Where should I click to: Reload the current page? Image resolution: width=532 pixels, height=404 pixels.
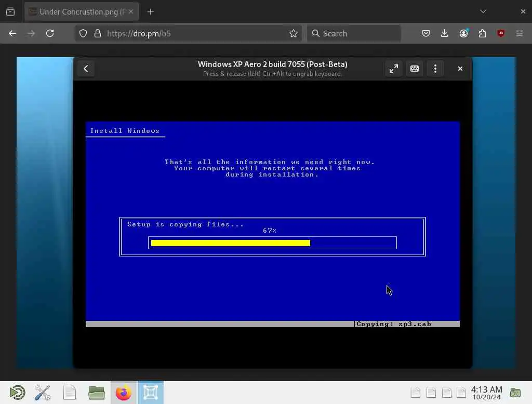click(x=50, y=33)
